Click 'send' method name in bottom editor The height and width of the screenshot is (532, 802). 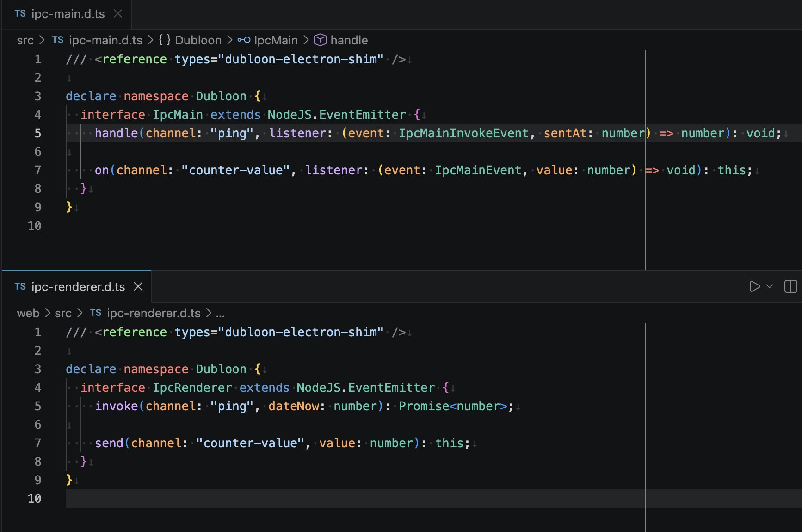pos(109,443)
